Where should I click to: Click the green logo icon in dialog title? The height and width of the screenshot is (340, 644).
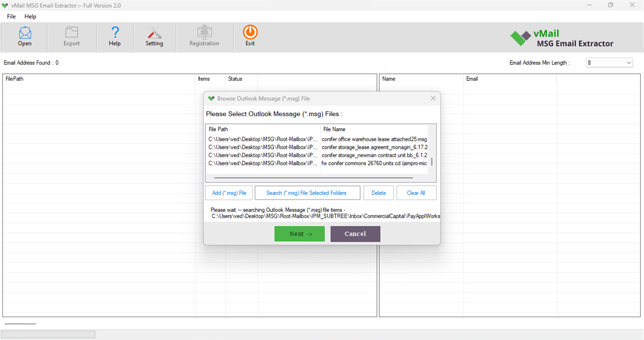[211, 99]
